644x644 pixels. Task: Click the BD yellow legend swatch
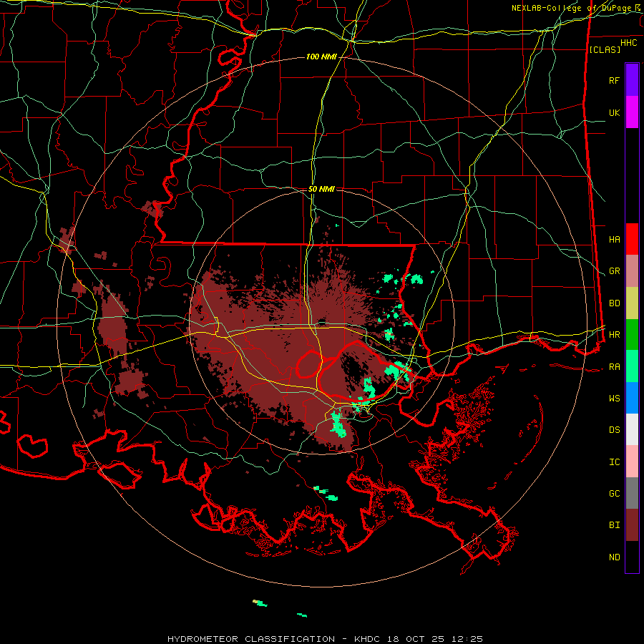[x=632, y=303]
